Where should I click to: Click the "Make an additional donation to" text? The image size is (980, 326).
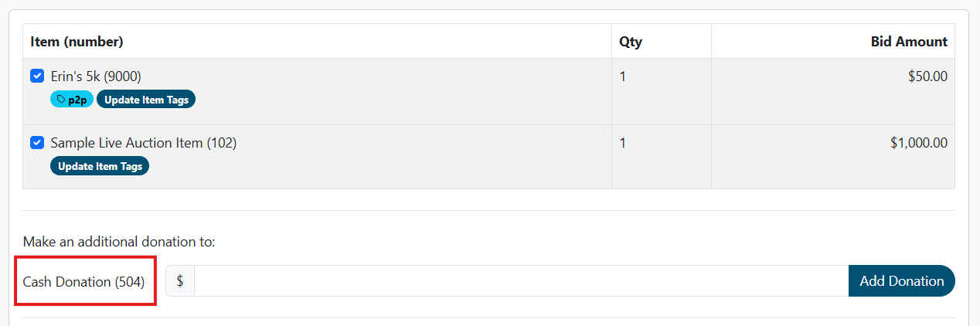(x=119, y=242)
